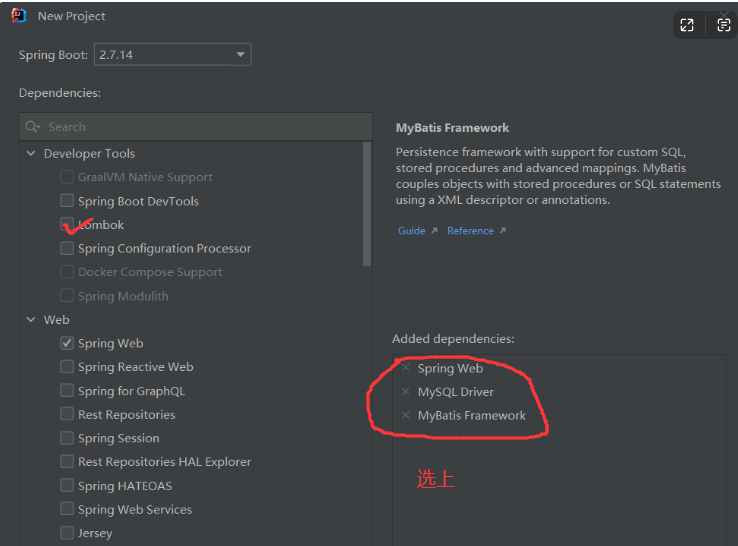
Task: Check the Spring Session checkbox
Action: [x=67, y=438]
